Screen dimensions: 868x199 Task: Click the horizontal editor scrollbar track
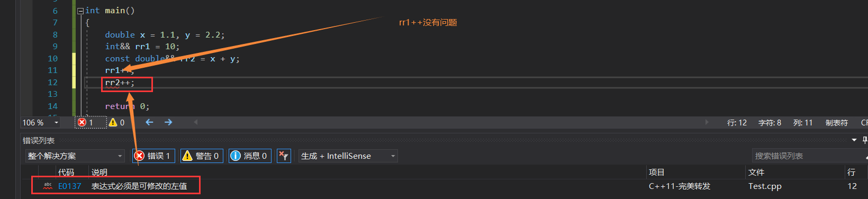pos(451,122)
